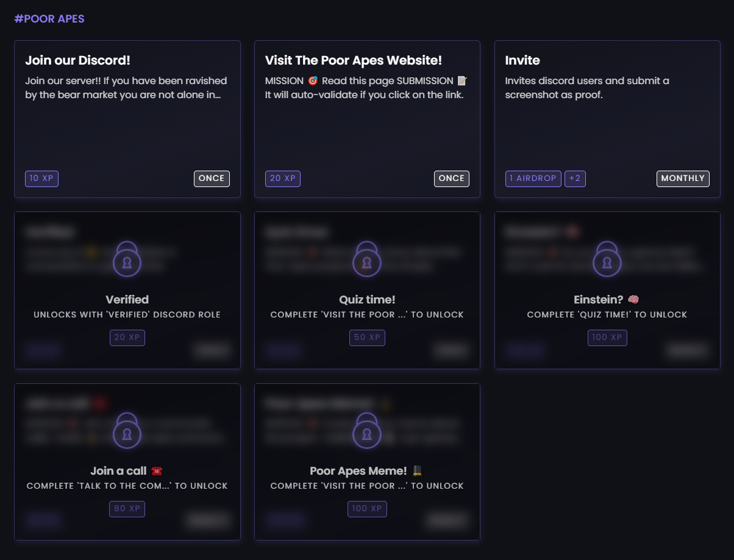This screenshot has height=560, width=734.
Task: Click the MONTHLY tag on Invite quest
Action: [x=683, y=179]
